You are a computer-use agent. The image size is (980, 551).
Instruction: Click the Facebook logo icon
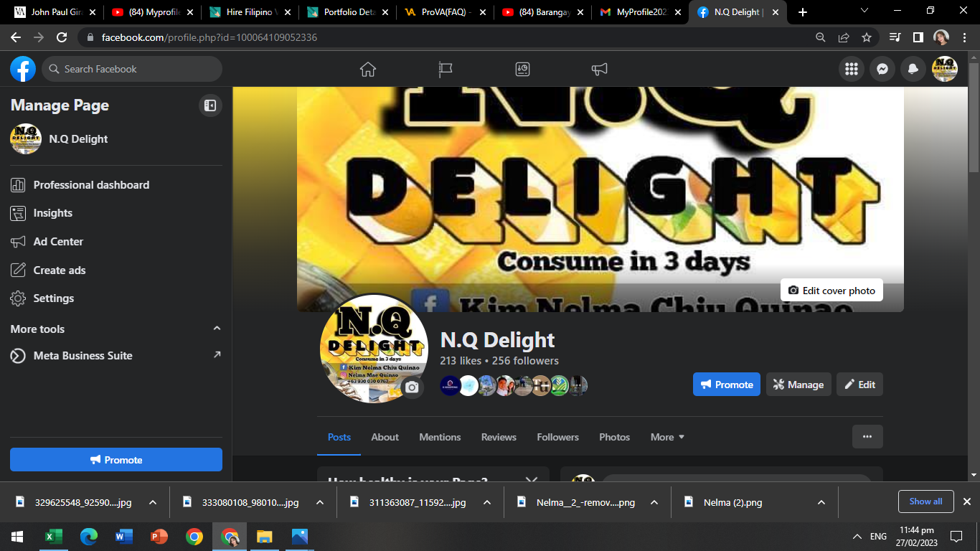[x=23, y=69]
